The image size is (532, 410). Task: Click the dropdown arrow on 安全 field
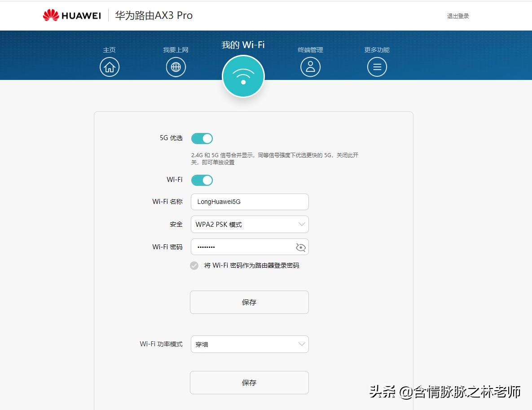coord(302,224)
